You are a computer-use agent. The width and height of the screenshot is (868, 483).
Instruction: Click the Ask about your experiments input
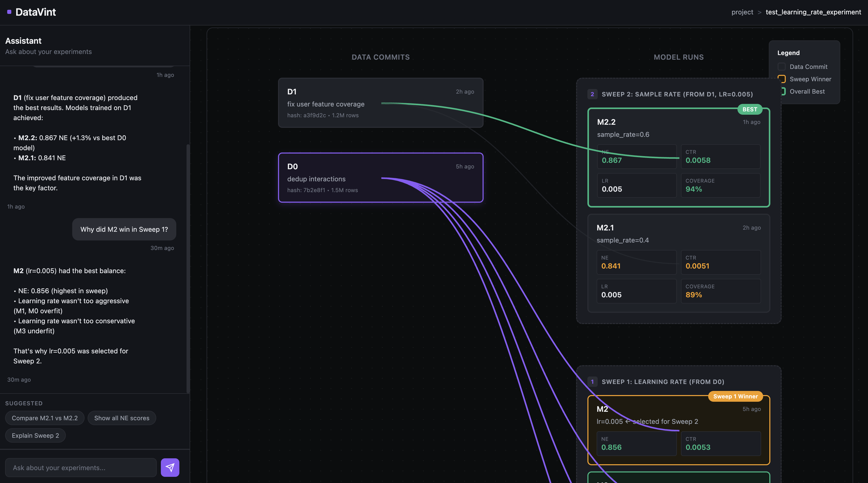point(81,468)
